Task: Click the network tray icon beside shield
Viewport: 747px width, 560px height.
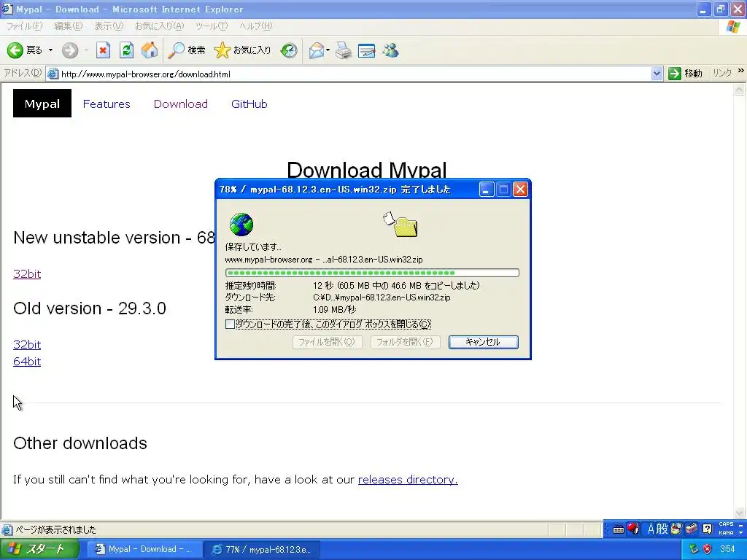Action: pos(694,549)
